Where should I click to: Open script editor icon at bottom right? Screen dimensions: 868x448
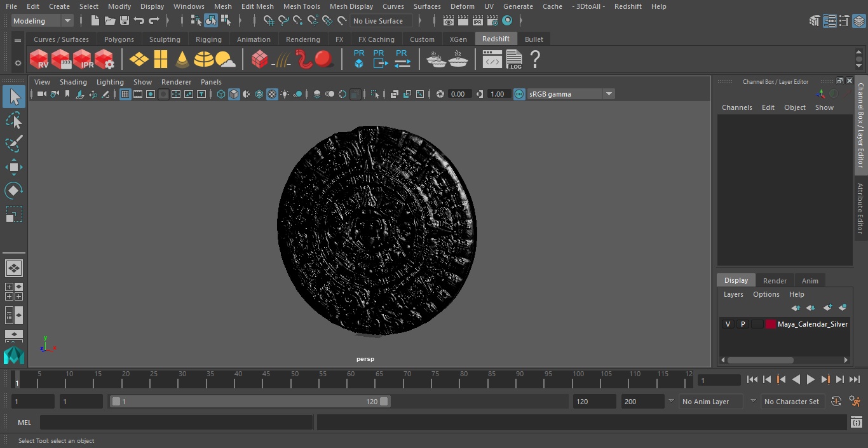pyautogui.click(x=856, y=423)
